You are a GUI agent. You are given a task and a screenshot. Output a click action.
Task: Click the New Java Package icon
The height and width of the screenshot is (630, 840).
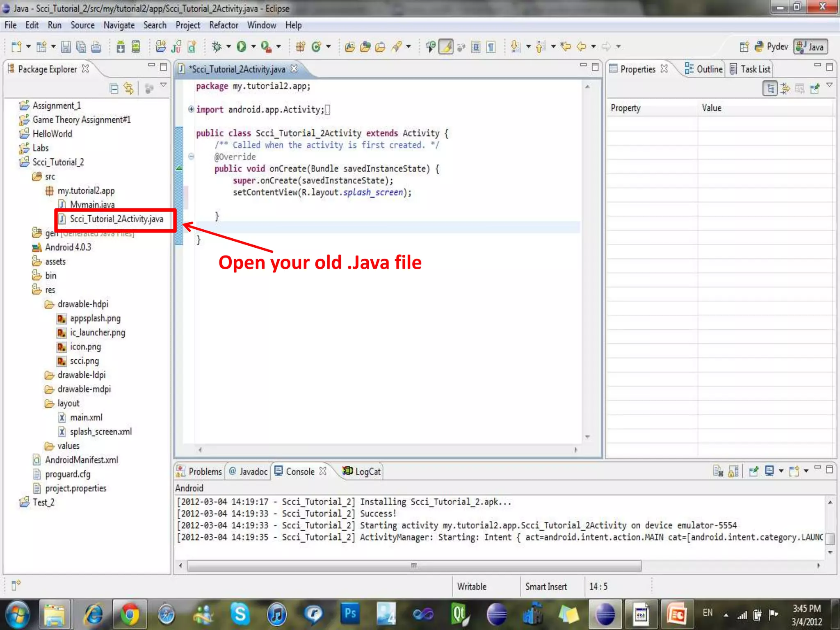tap(301, 47)
